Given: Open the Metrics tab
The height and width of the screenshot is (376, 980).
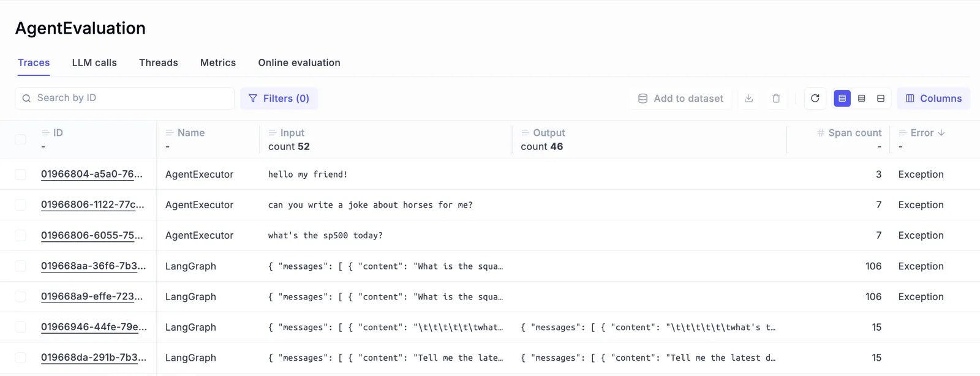Looking at the screenshot, I should click(218, 62).
